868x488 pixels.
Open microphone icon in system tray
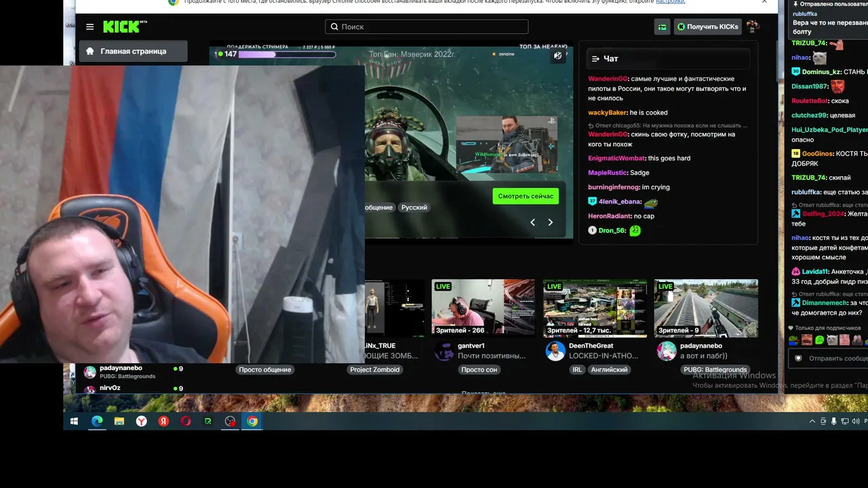tap(834, 422)
